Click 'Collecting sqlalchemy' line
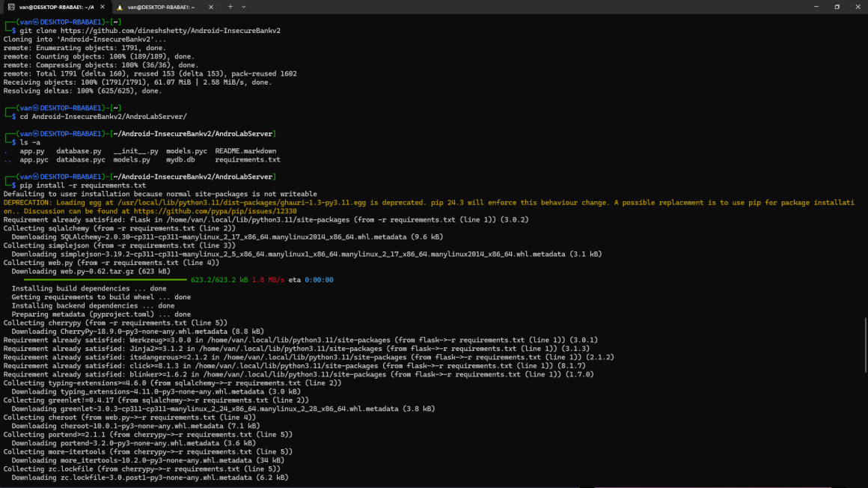Screen dimensions: 868x488 tap(120, 228)
